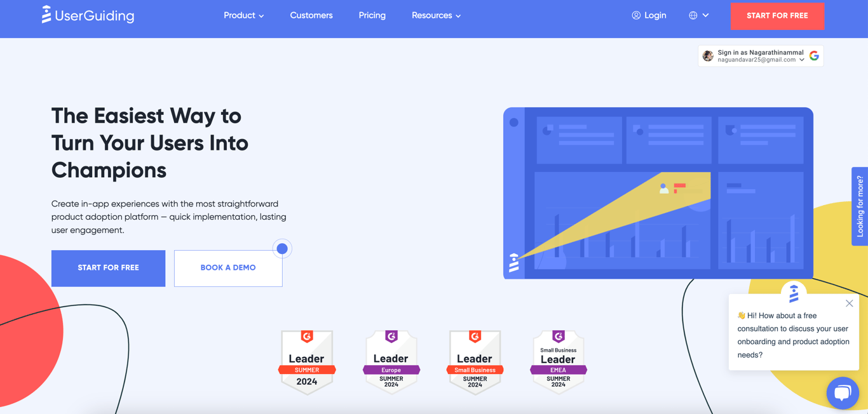Screen dimensions: 868x414
Task: Open the Looking for more? side tab
Action: pos(860,206)
